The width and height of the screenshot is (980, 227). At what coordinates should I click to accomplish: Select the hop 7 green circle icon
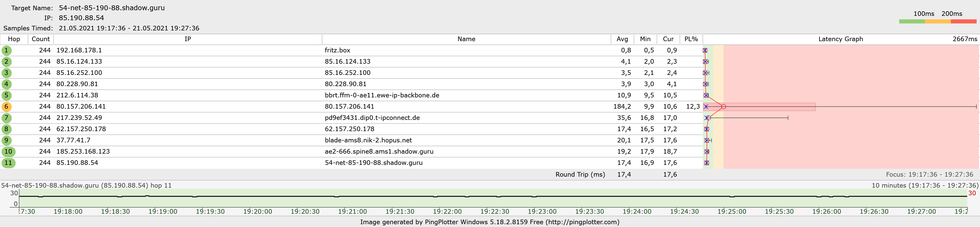pos(6,118)
